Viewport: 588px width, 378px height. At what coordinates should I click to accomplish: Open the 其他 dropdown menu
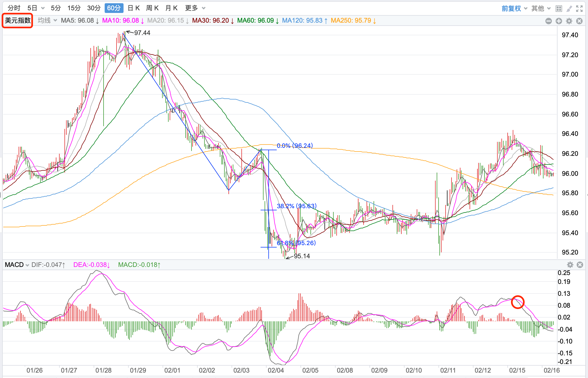tap(541, 9)
